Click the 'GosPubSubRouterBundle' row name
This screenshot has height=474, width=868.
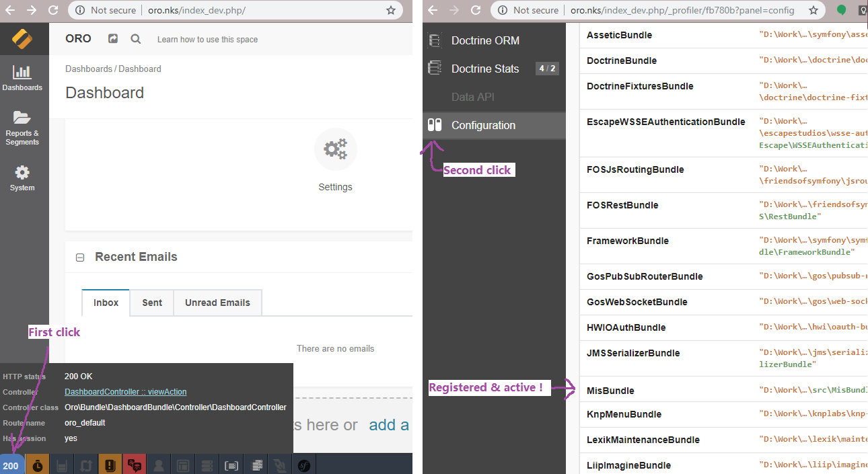[645, 276]
